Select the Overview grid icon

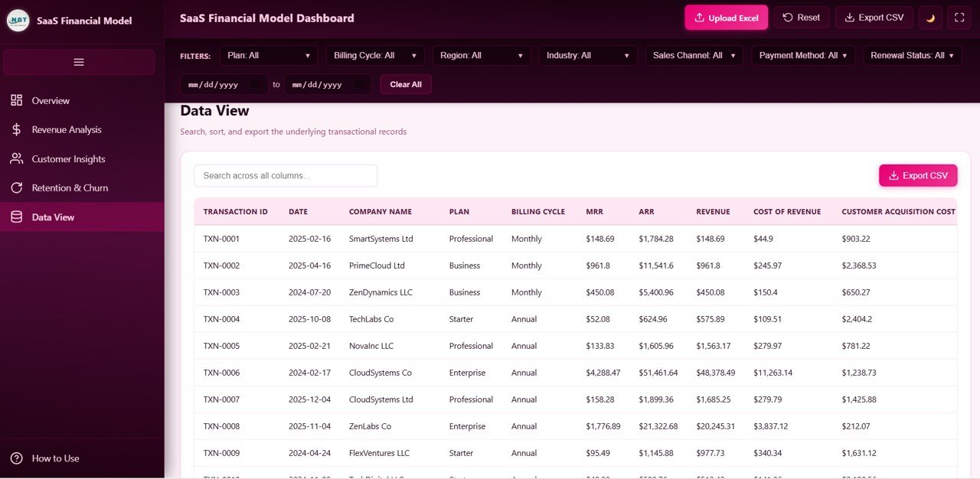click(x=16, y=100)
